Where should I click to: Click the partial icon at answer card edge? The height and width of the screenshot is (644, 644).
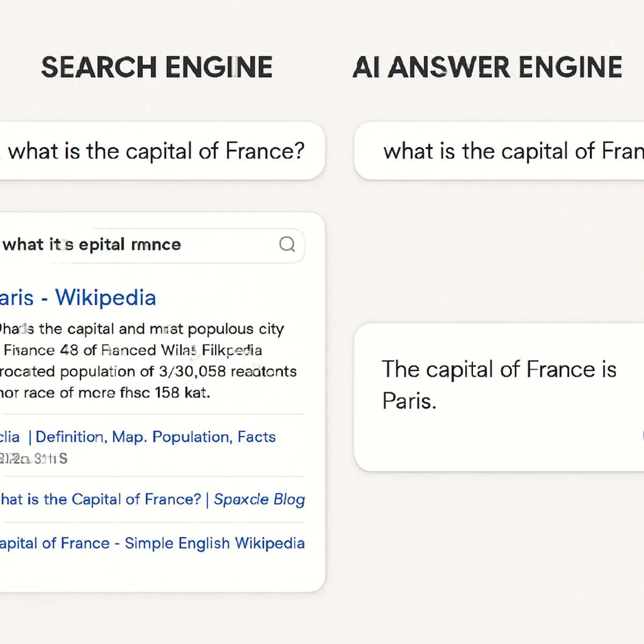642,435
